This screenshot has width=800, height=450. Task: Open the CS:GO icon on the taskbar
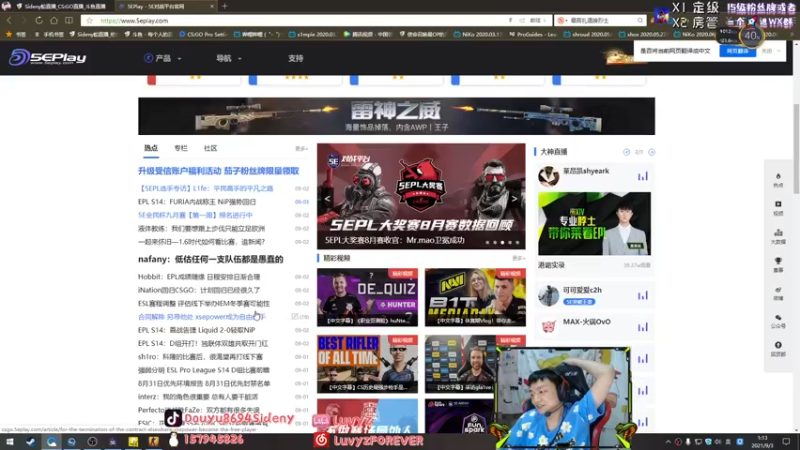click(x=154, y=441)
